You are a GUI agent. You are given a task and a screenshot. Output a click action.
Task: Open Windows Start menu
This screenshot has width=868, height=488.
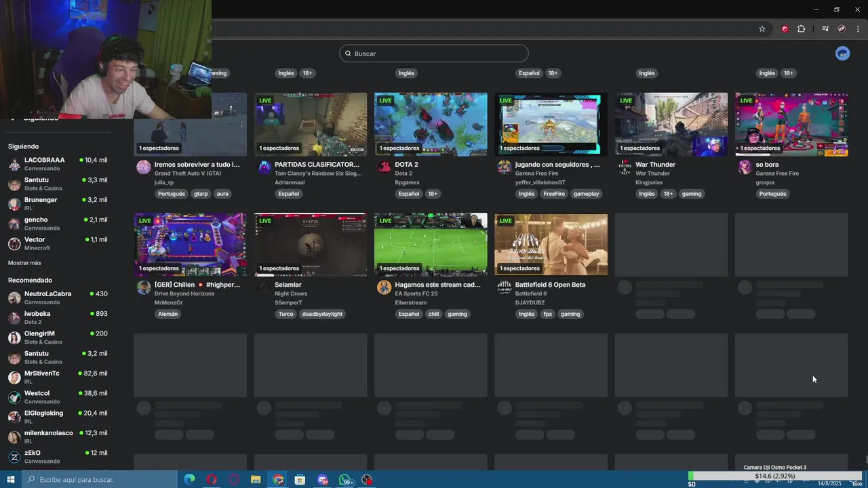(11, 480)
